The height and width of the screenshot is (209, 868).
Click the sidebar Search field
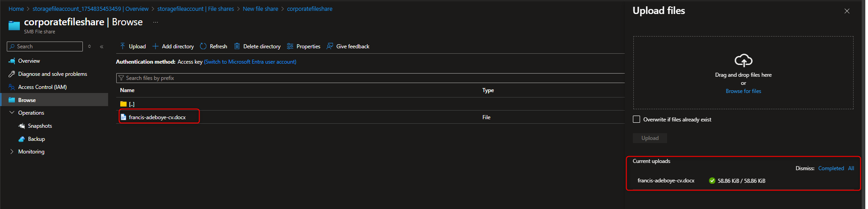click(45, 46)
